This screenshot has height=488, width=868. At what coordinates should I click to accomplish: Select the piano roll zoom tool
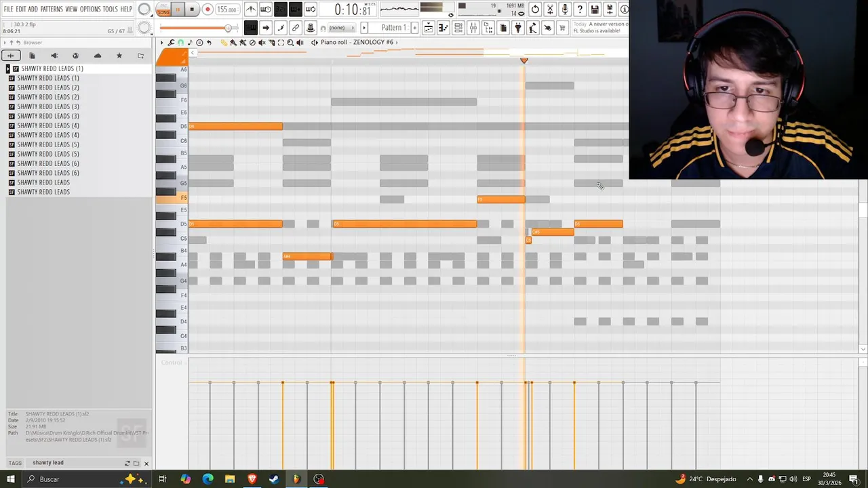290,43
